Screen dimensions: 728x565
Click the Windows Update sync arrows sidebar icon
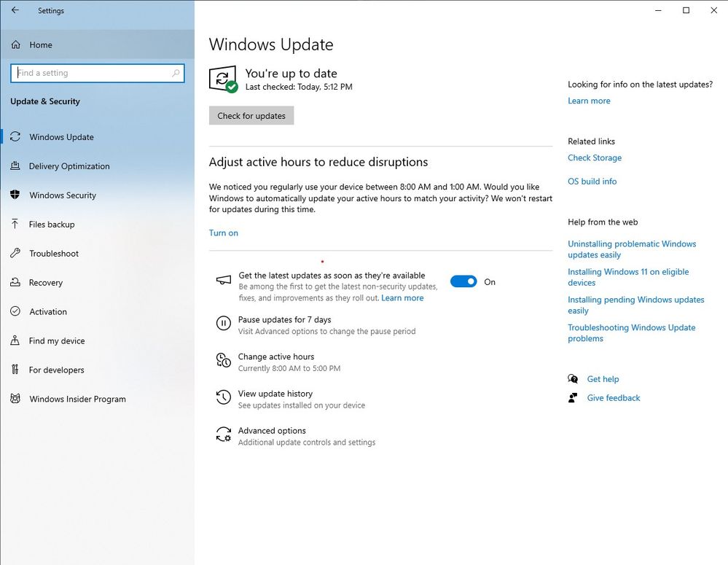(x=15, y=136)
